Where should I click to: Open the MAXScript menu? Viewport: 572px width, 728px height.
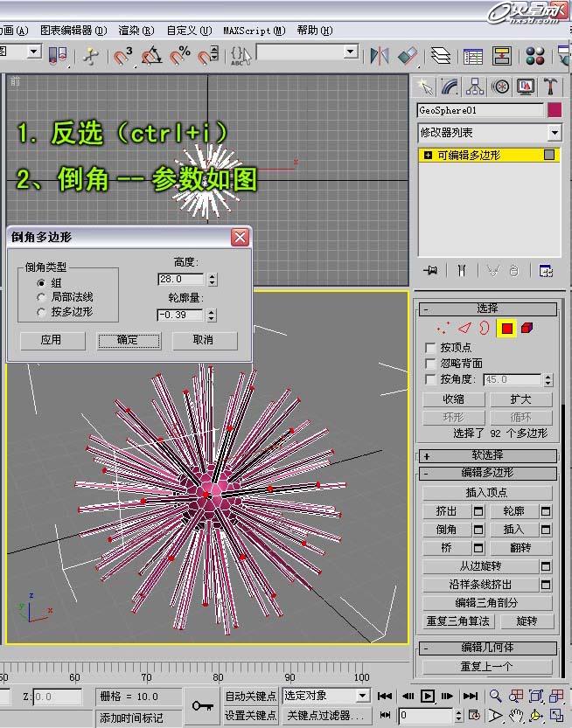point(254,30)
